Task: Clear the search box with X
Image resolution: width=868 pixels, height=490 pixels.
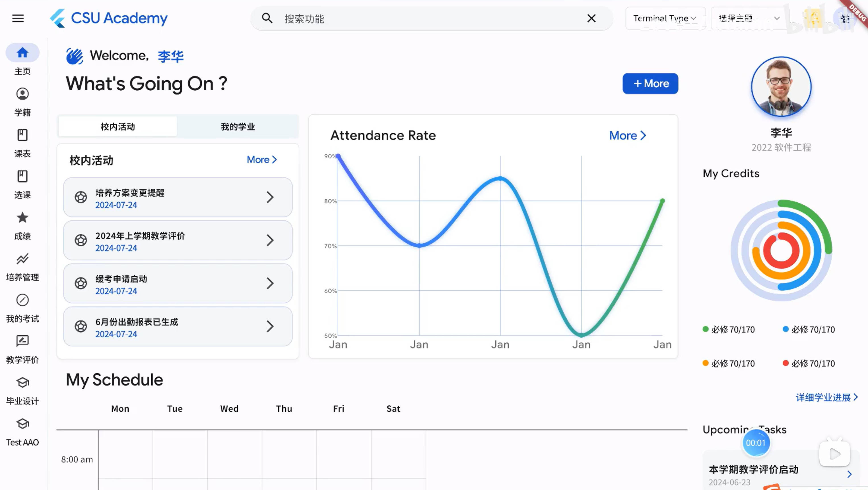Action: coord(591,18)
